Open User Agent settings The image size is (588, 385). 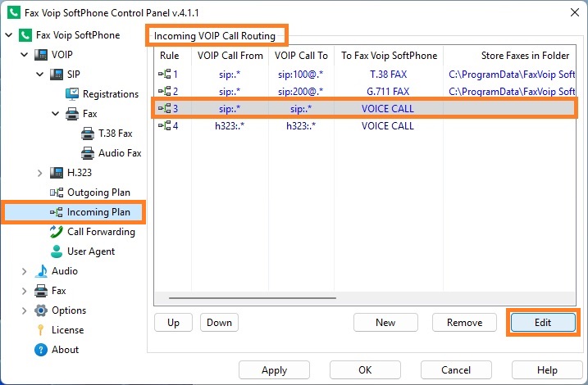point(91,251)
